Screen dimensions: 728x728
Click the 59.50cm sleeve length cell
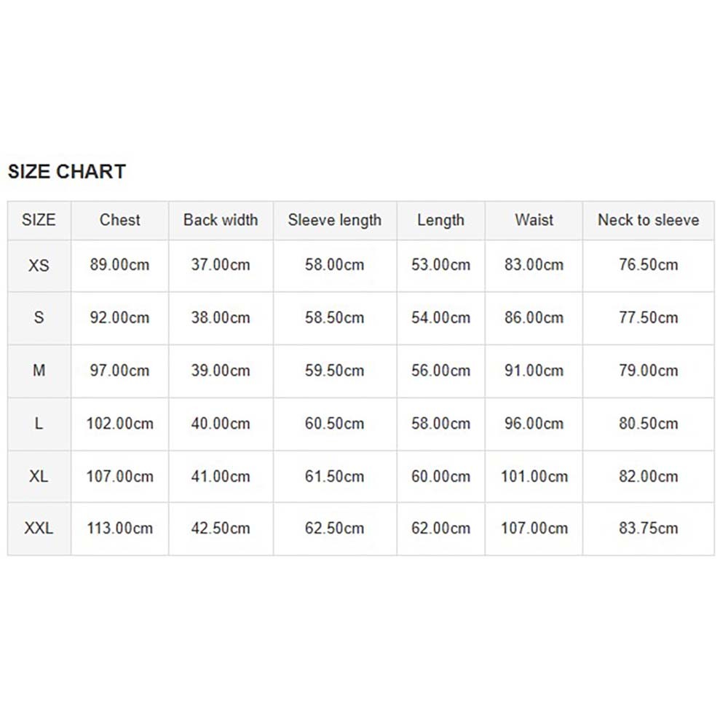(334, 371)
